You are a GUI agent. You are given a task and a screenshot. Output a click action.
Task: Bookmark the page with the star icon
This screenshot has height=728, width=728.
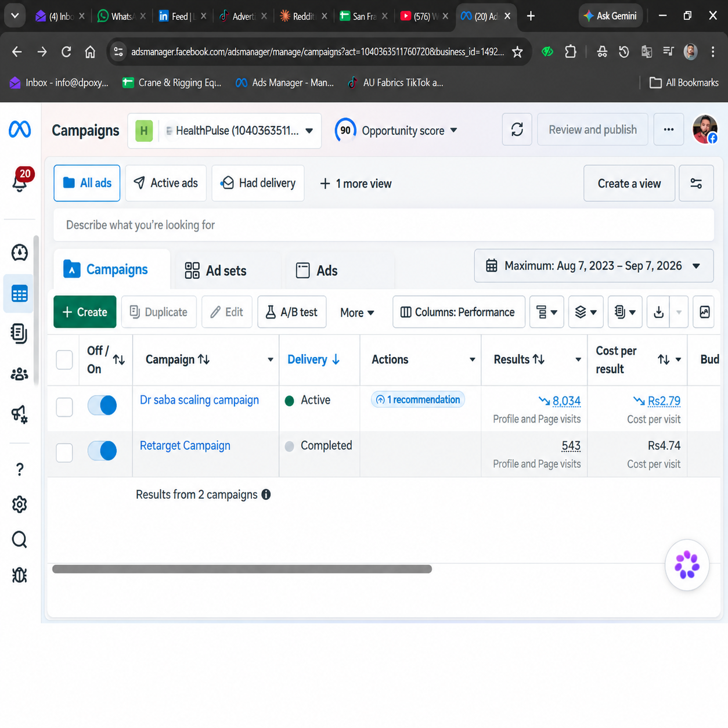click(517, 52)
